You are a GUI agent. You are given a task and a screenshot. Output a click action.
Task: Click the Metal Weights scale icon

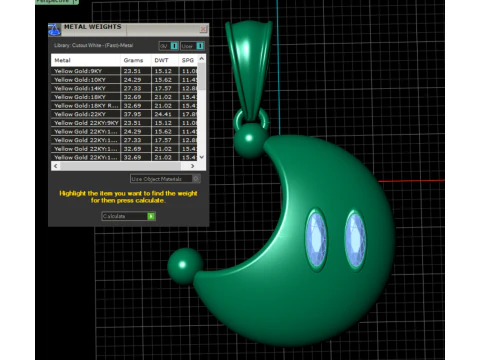click(54, 29)
